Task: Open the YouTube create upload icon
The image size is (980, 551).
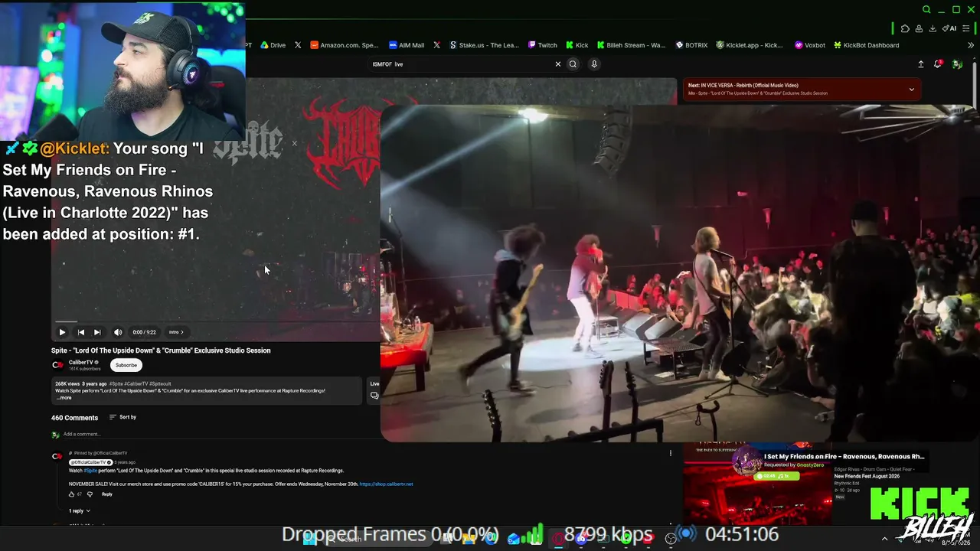Action: [921, 64]
